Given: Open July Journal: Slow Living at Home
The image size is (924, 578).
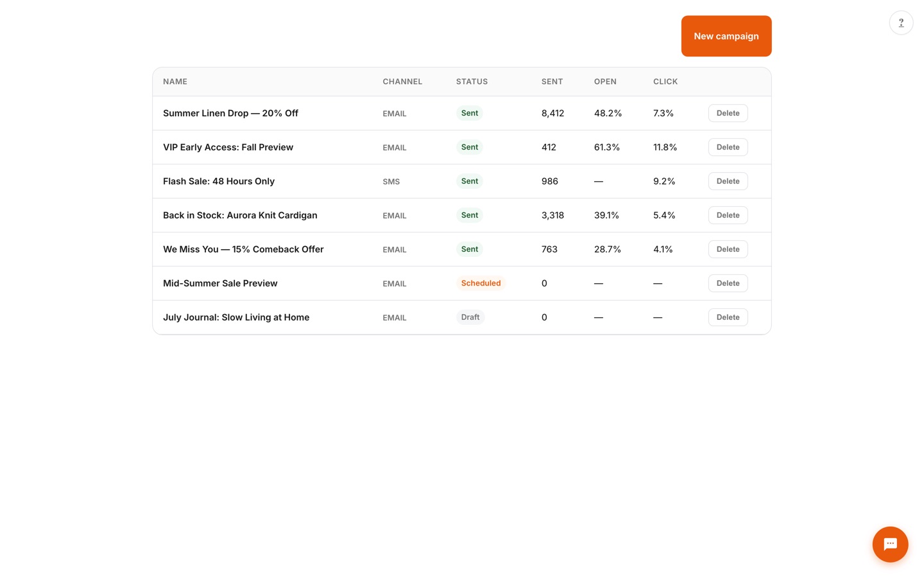Looking at the screenshot, I should (236, 317).
